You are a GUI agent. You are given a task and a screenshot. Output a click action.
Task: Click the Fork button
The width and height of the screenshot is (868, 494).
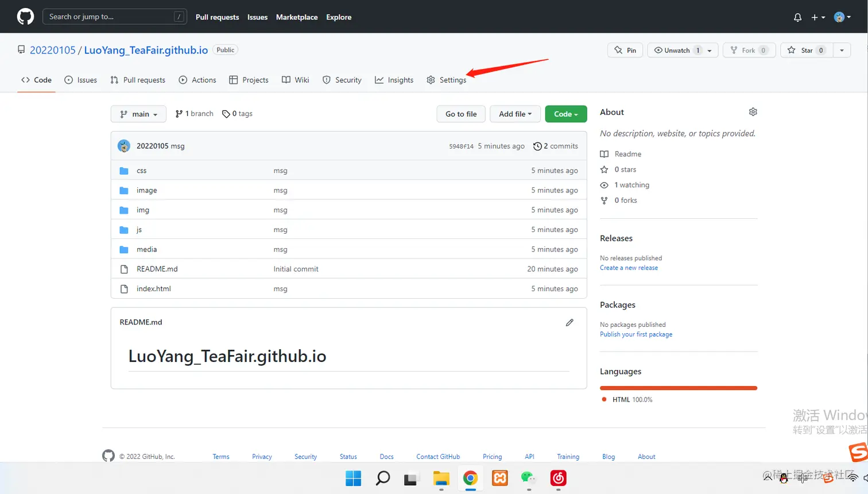(749, 51)
